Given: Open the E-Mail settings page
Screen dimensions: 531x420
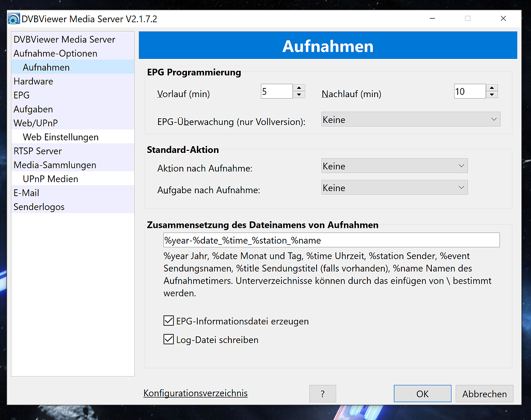Looking at the screenshot, I should coord(73,193).
